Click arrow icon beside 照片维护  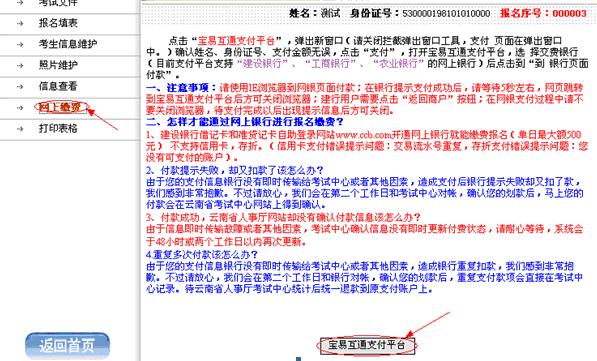tap(20, 65)
